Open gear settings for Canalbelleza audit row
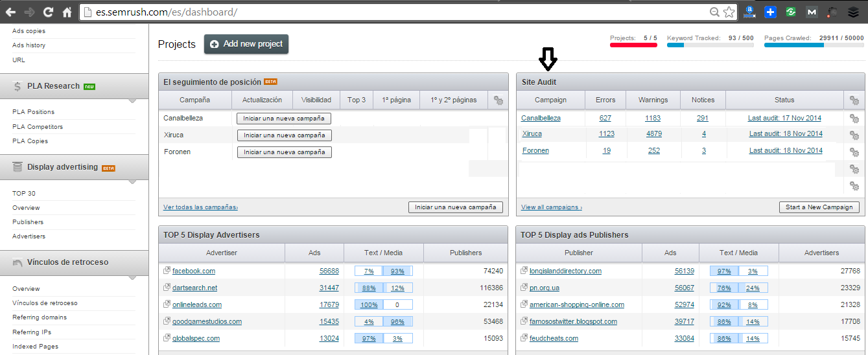Viewport: 868px width, 355px height. point(854,118)
